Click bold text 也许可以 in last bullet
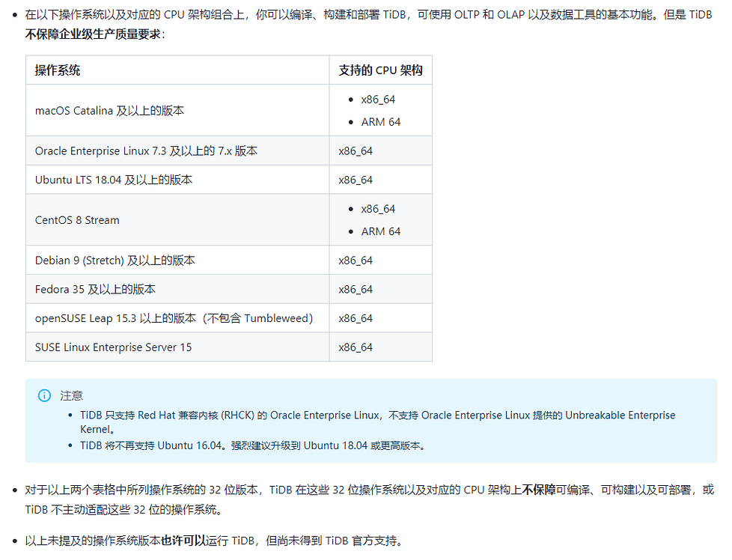 (x=183, y=541)
